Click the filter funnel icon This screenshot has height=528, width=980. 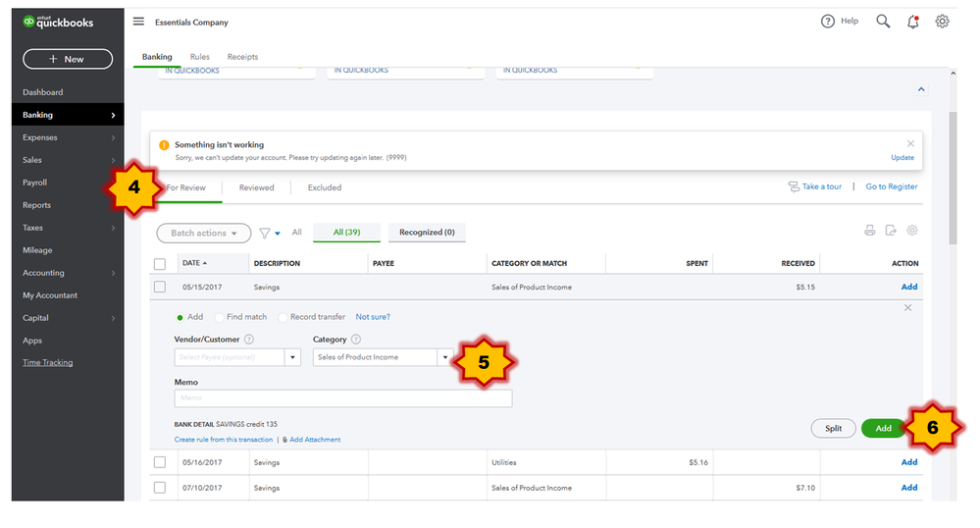(265, 233)
